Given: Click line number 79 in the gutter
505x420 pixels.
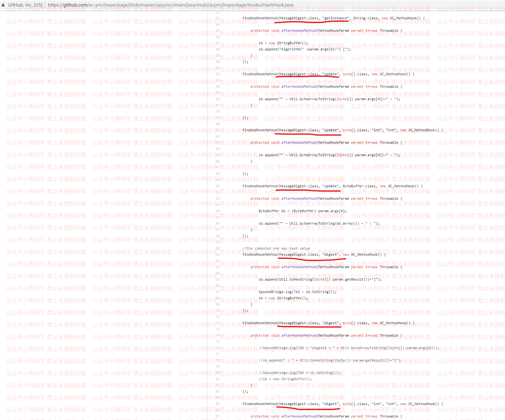Looking at the screenshot, I should (x=218, y=366).
